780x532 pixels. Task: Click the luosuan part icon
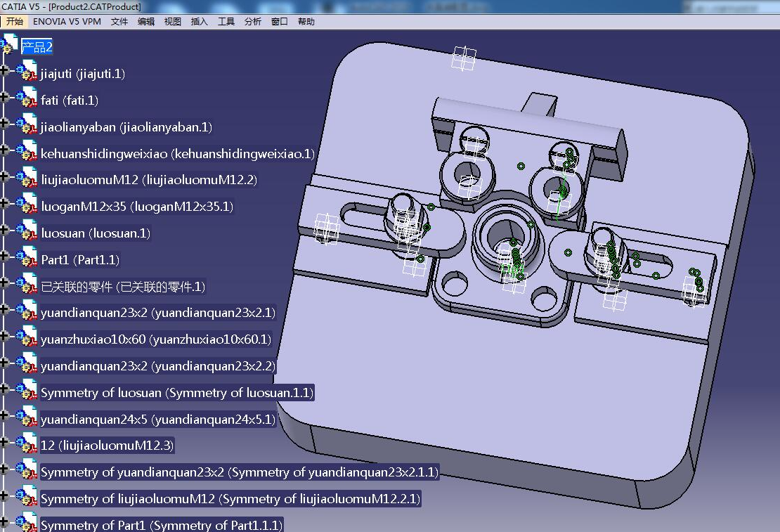pos(27,231)
